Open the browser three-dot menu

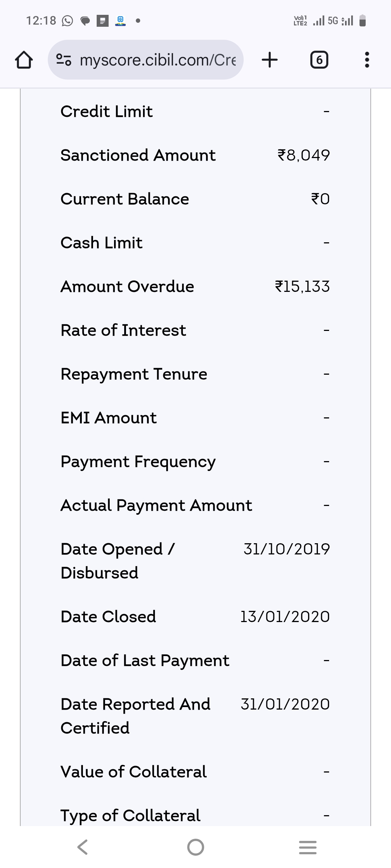click(x=367, y=60)
